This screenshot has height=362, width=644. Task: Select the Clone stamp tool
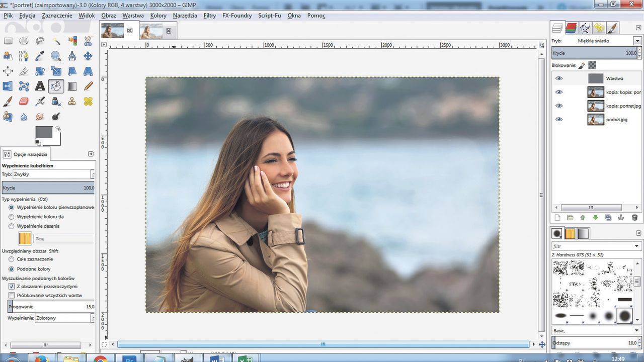[x=72, y=102]
